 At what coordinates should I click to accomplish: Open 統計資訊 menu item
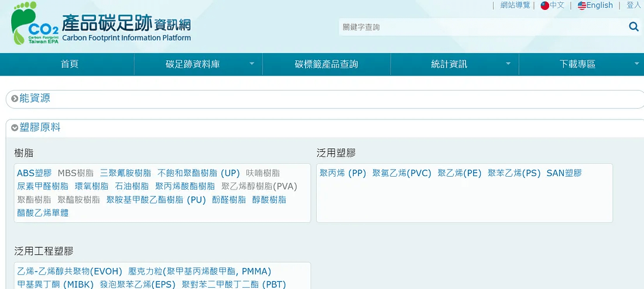tap(449, 64)
